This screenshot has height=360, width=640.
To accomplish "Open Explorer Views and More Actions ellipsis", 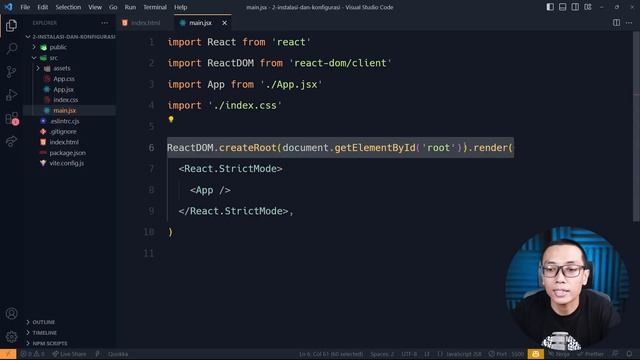I will (x=105, y=23).
